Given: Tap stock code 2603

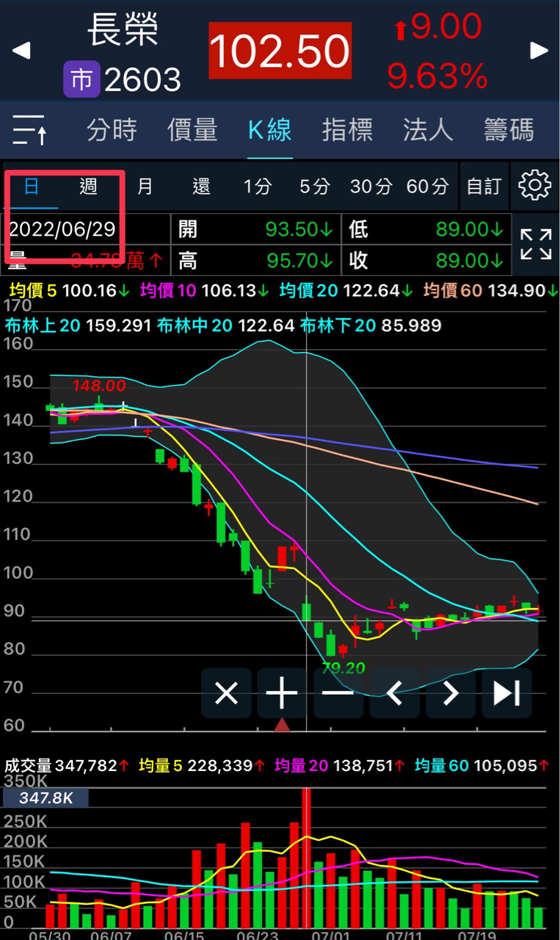Looking at the screenshot, I should (x=142, y=80).
